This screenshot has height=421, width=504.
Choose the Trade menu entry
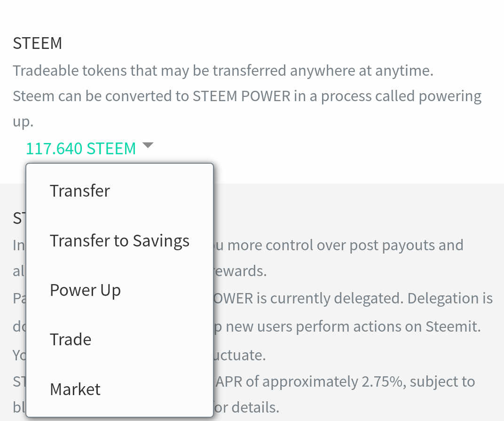[71, 340]
